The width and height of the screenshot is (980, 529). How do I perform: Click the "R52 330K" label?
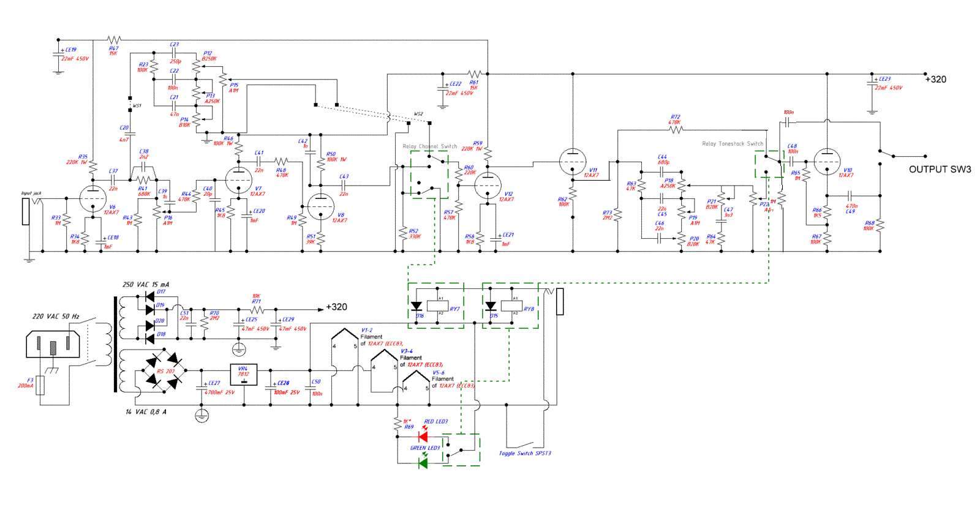(415, 233)
